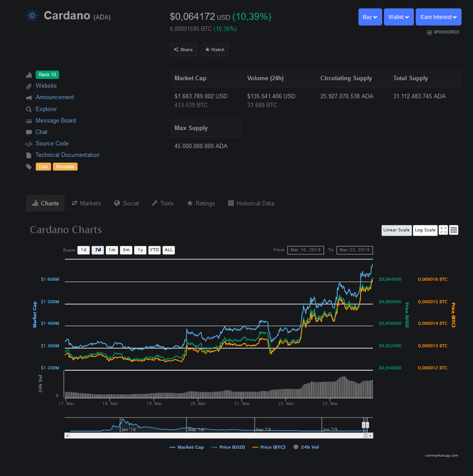The width and height of the screenshot is (473, 476).
Task: Click the Coin tag
Action: [43, 167]
